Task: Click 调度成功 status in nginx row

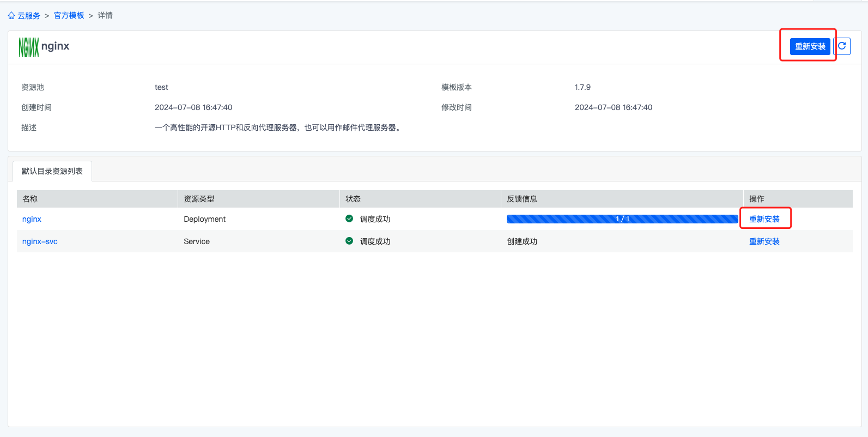Action: pyautogui.click(x=375, y=219)
